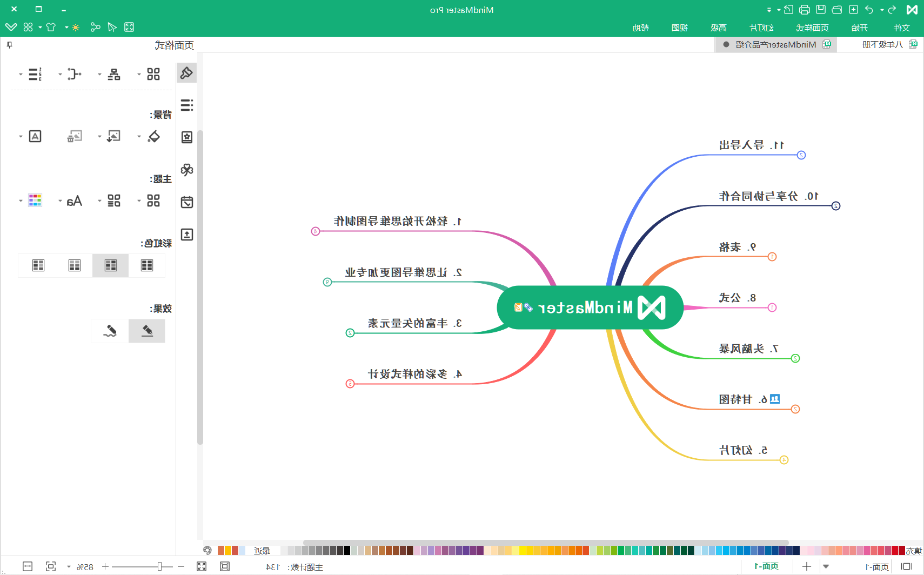Pick the black swatch in the color bar
924x575 pixels.
point(347,550)
